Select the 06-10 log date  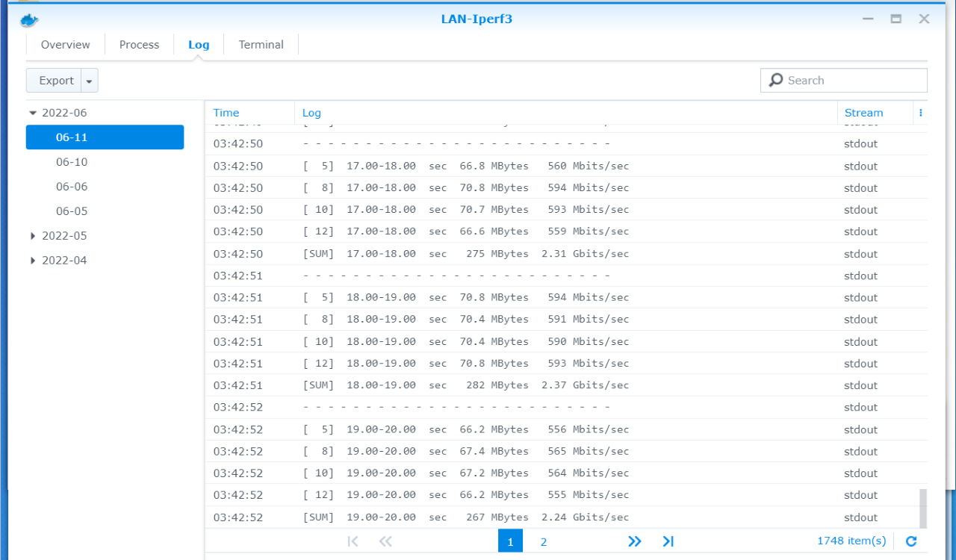pos(72,162)
